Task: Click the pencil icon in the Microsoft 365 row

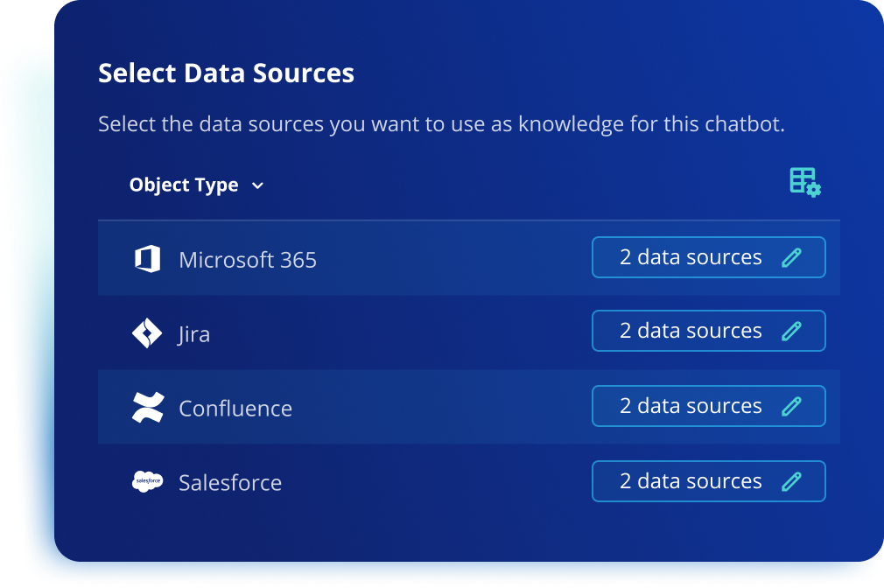Action: [791, 257]
